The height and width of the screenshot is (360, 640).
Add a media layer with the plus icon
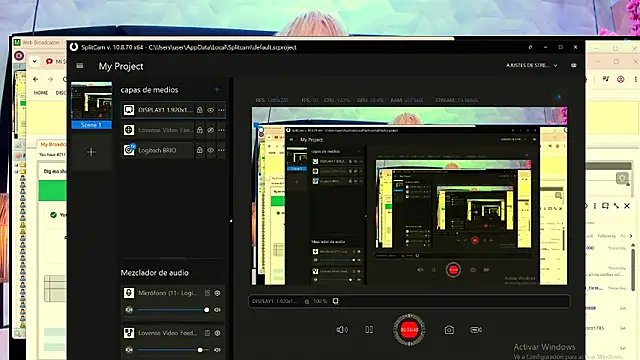click(x=217, y=89)
